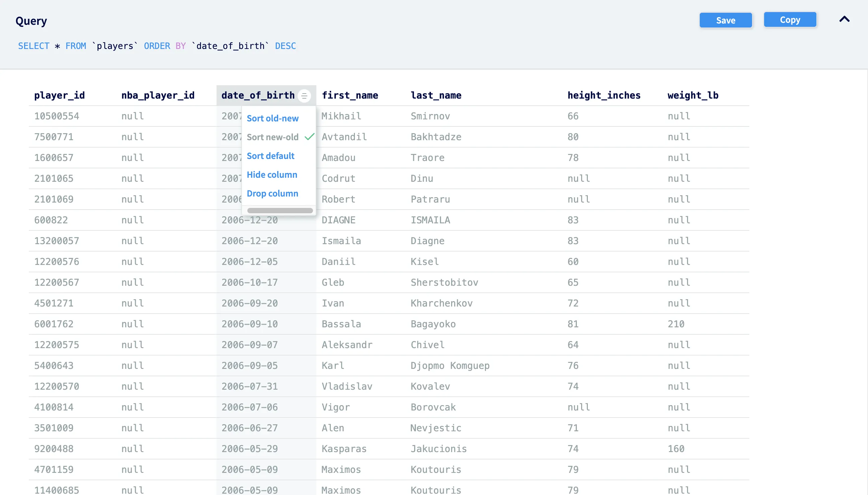868x495 pixels.
Task: Click last name cell Djopmo Komguep
Action: coord(450,366)
